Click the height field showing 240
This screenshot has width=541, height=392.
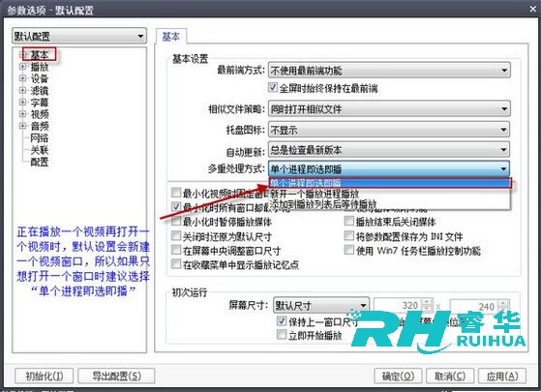pyautogui.click(x=474, y=306)
